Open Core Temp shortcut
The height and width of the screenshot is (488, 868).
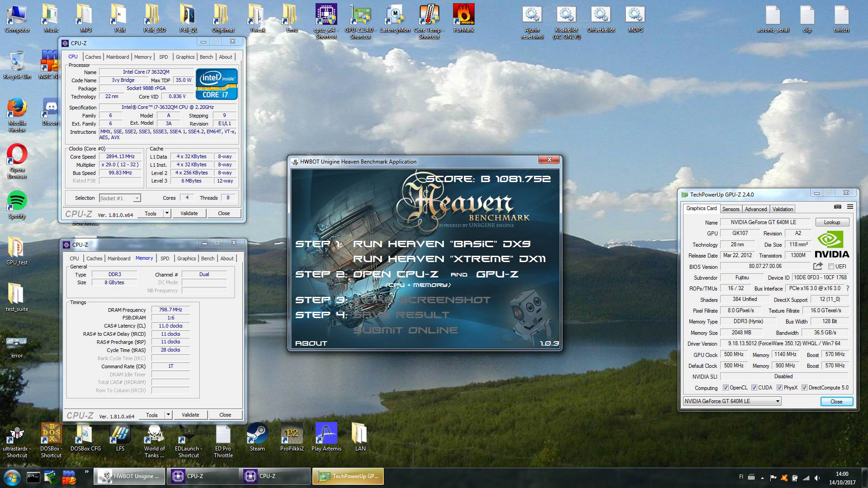pos(429,21)
